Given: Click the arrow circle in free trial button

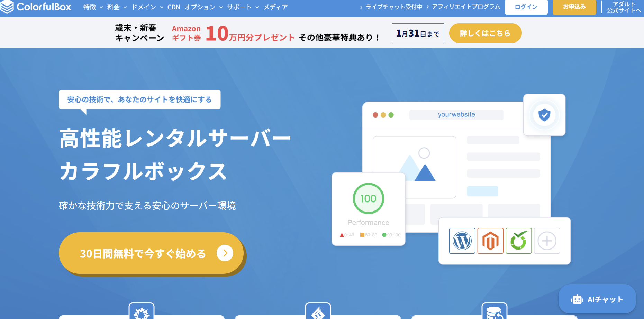Looking at the screenshot, I should pos(225,253).
